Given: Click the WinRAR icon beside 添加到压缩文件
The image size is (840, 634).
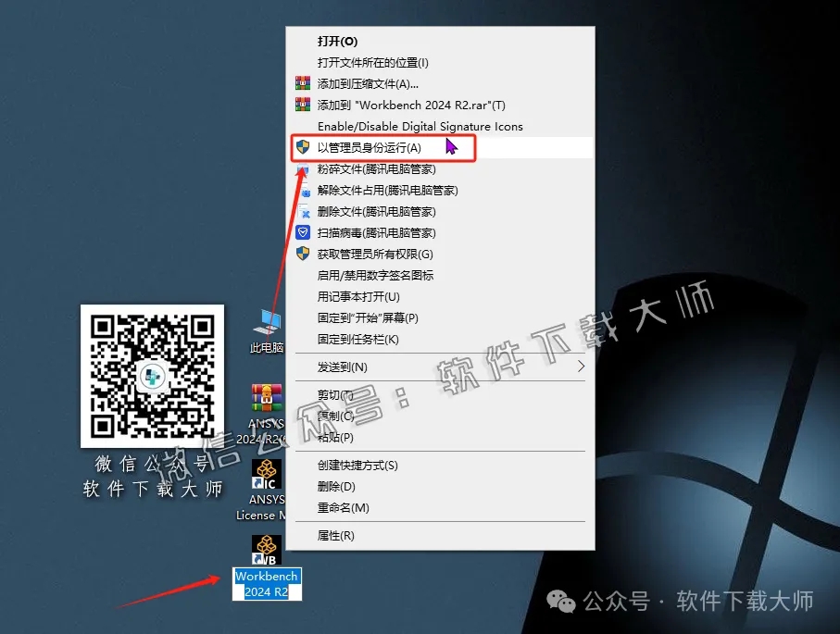Looking at the screenshot, I should (x=305, y=83).
